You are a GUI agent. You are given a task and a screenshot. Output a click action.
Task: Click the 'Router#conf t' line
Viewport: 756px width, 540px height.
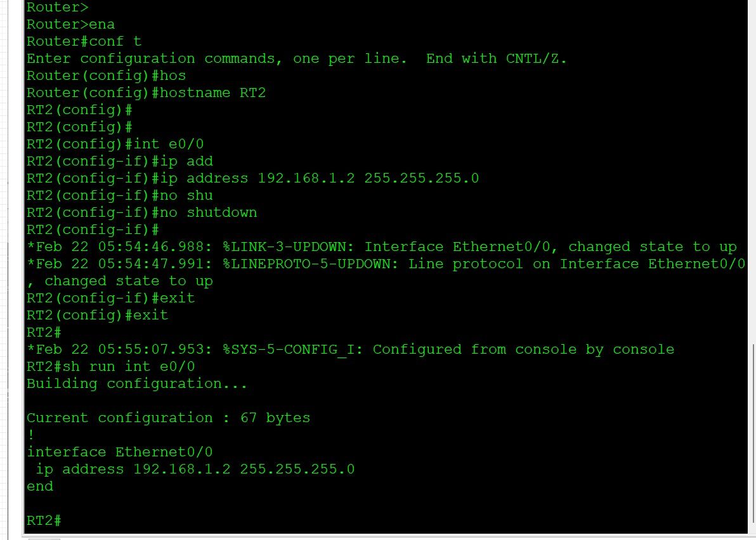[84, 41]
